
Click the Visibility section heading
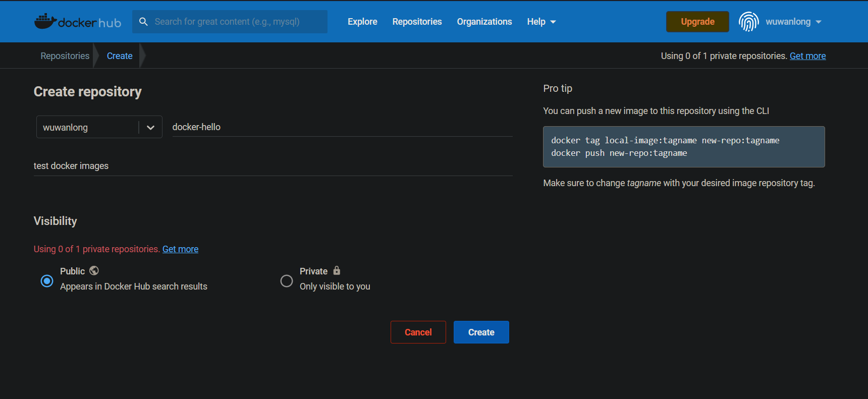point(56,221)
